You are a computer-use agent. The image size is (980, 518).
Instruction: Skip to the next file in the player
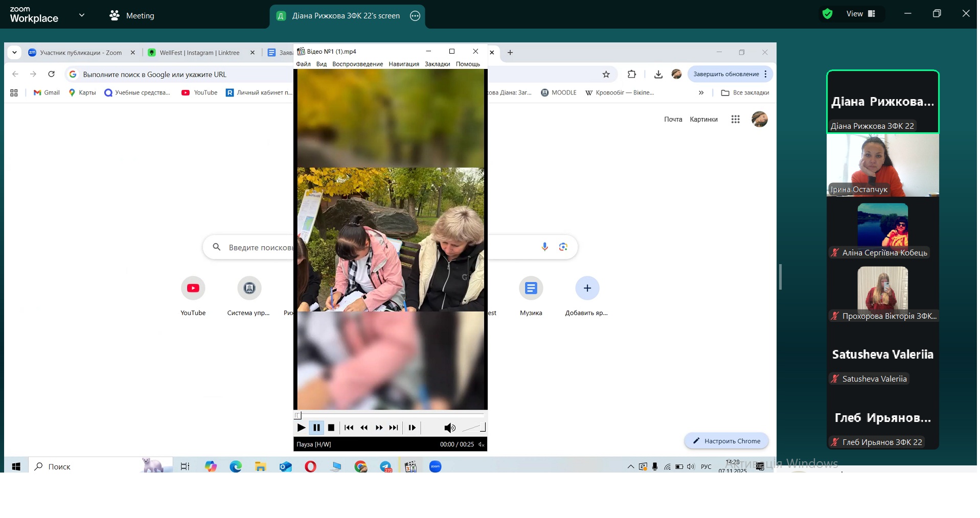click(x=394, y=428)
